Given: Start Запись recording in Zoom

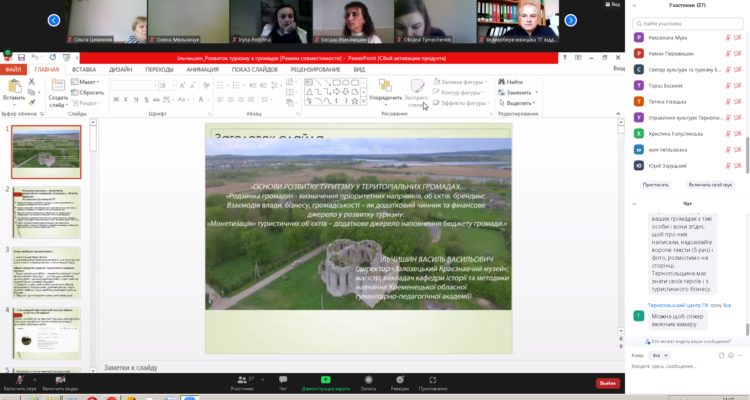Looking at the screenshot, I should click(x=368, y=383).
